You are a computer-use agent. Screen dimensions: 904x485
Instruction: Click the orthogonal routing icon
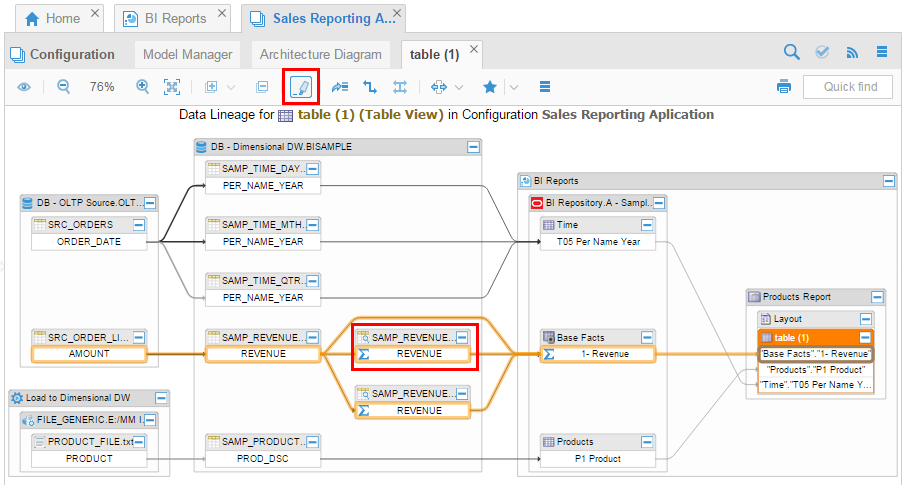(x=370, y=87)
